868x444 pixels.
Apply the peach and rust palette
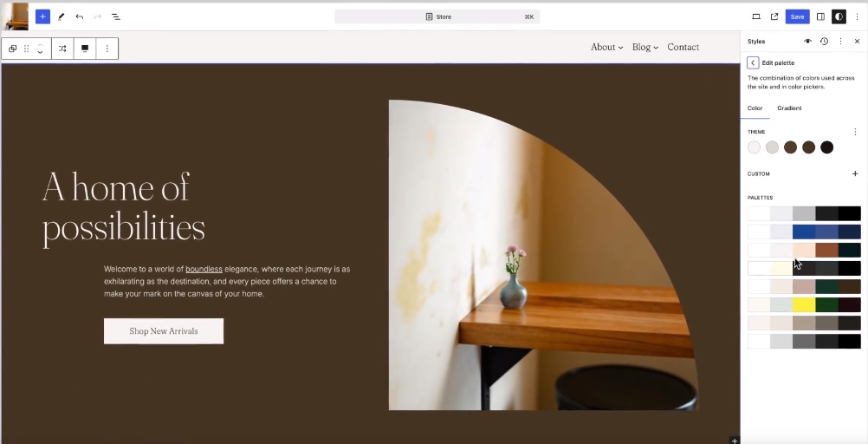tap(805, 250)
